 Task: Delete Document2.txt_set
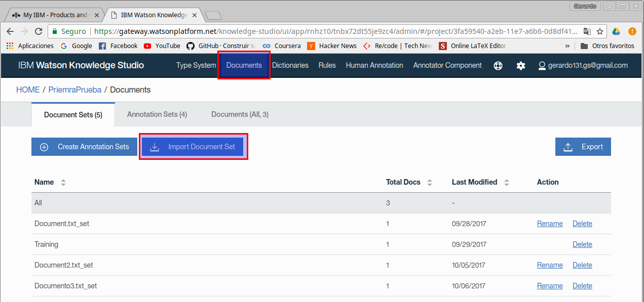pos(582,265)
